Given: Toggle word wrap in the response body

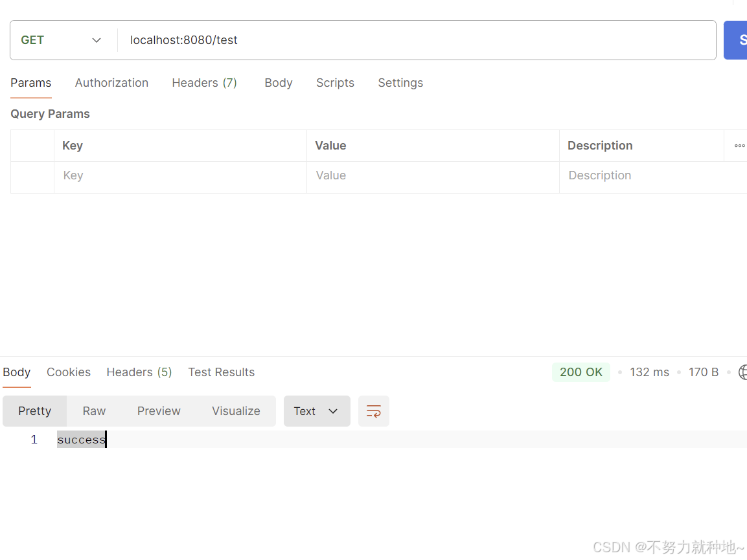Looking at the screenshot, I should (x=374, y=410).
